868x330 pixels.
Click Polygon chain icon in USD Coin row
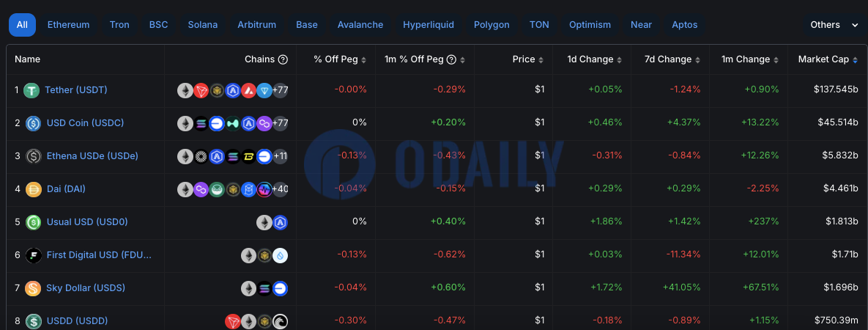coord(264,123)
